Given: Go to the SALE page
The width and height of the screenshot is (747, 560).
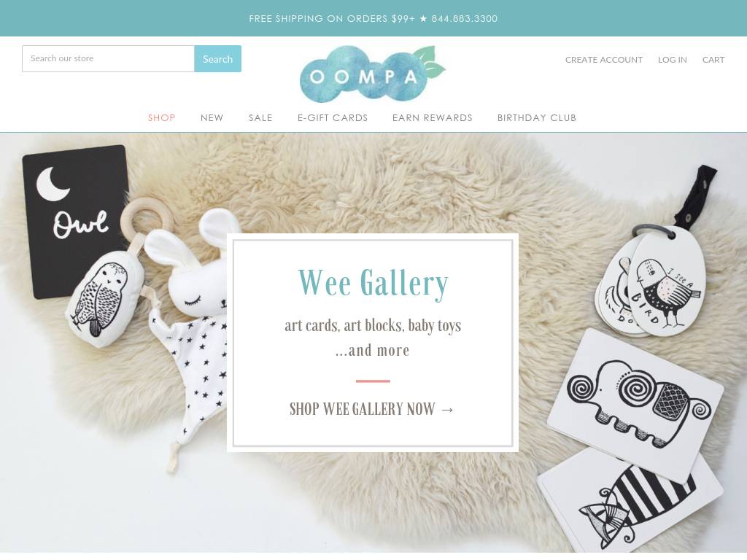Looking at the screenshot, I should pyautogui.click(x=260, y=117).
